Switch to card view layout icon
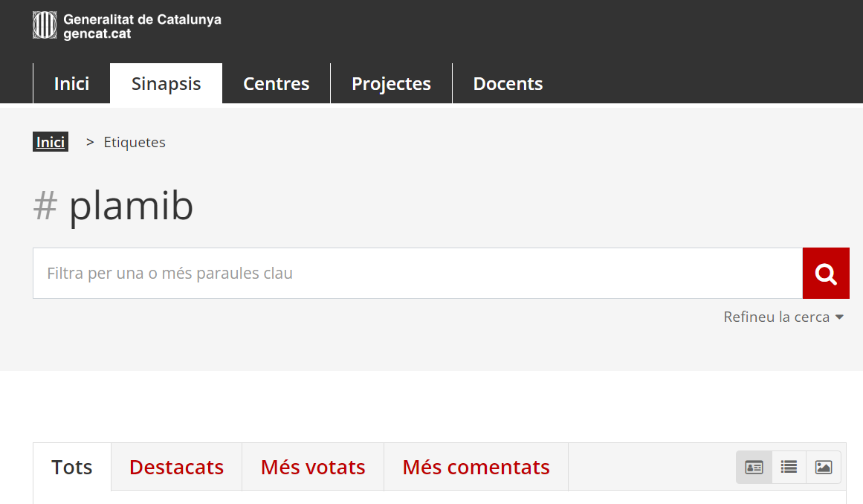 [754, 468]
